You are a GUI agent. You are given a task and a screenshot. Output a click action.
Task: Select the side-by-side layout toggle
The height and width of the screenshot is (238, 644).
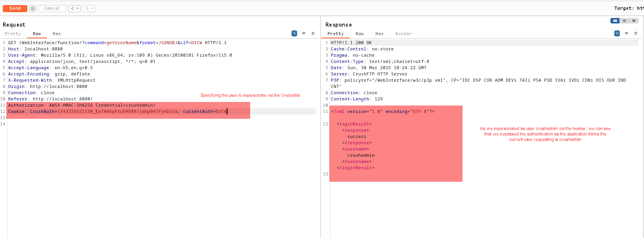pyautogui.click(x=615, y=21)
